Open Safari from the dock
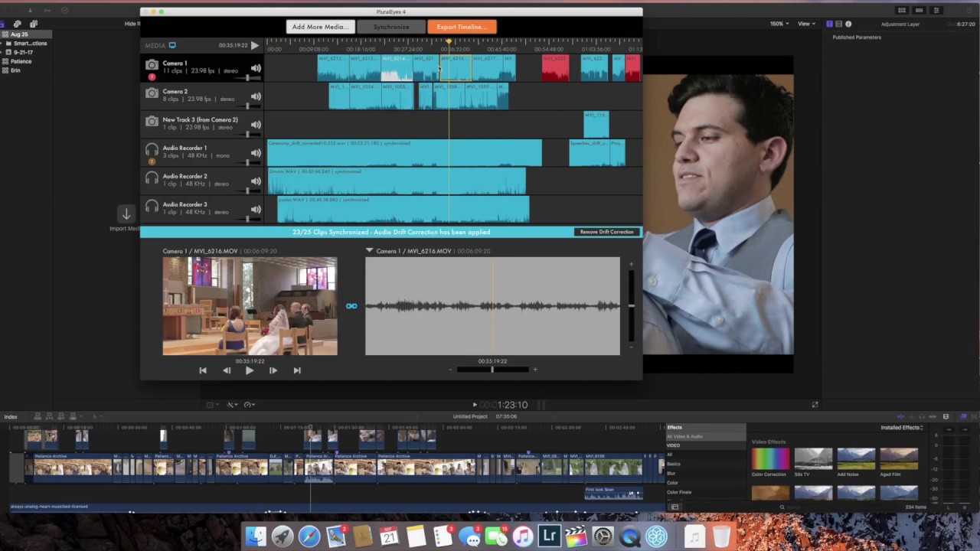Image resolution: width=980 pixels, height=551 pixels. coord(309,536)
